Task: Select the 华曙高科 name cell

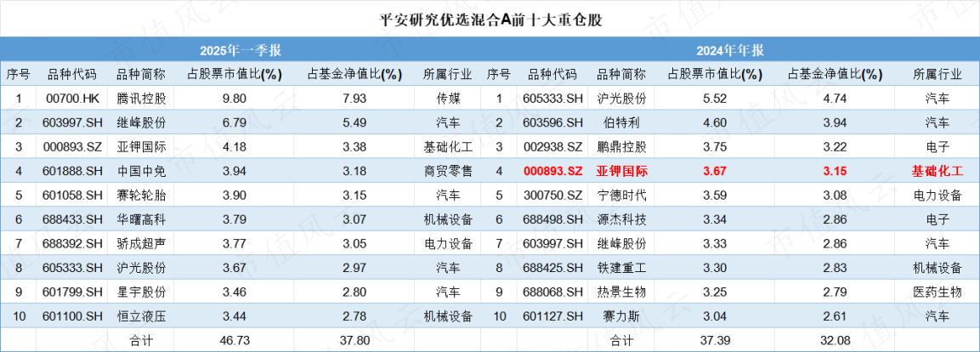Action: [141, 219]
